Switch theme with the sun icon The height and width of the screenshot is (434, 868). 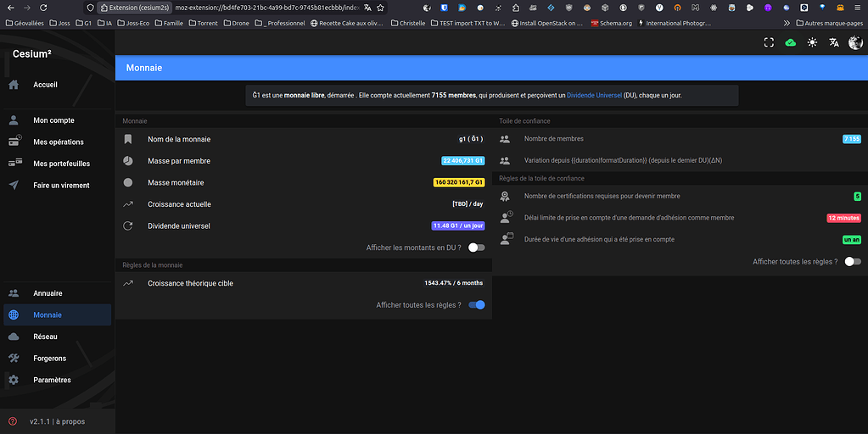tap(812, 42)
